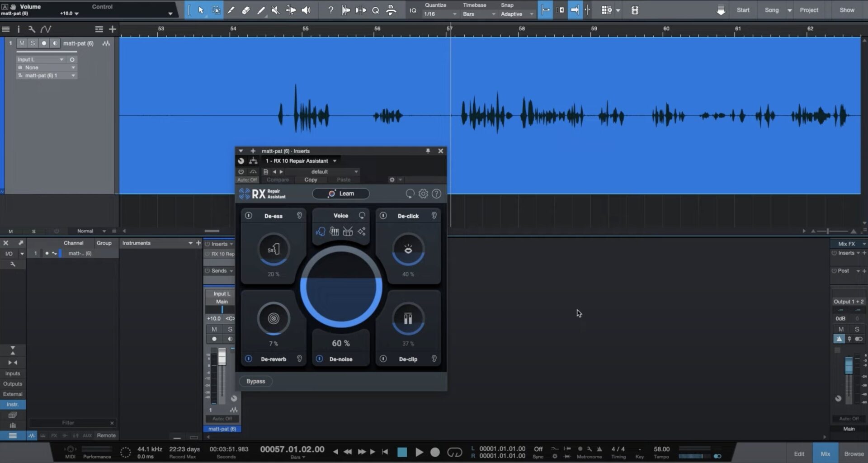Select the Arrow tool in the toolbar
The image size is (868, 463).
(x=200, y=9)
